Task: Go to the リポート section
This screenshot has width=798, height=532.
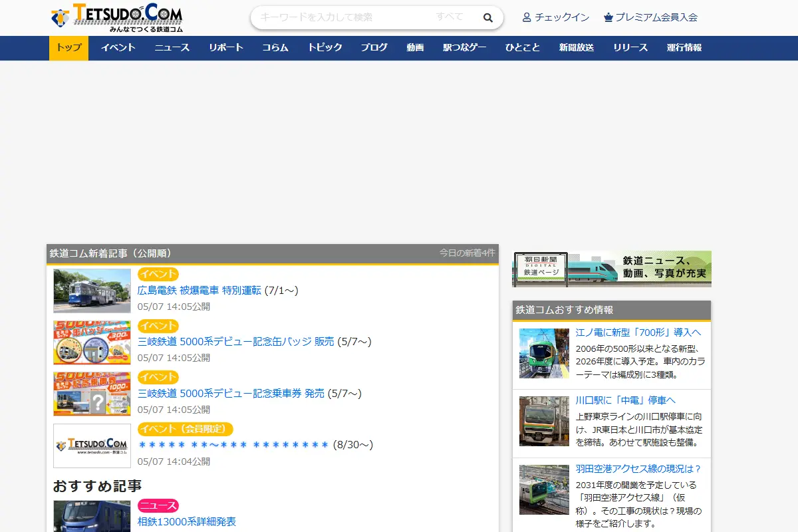Action: click(226, 48)
